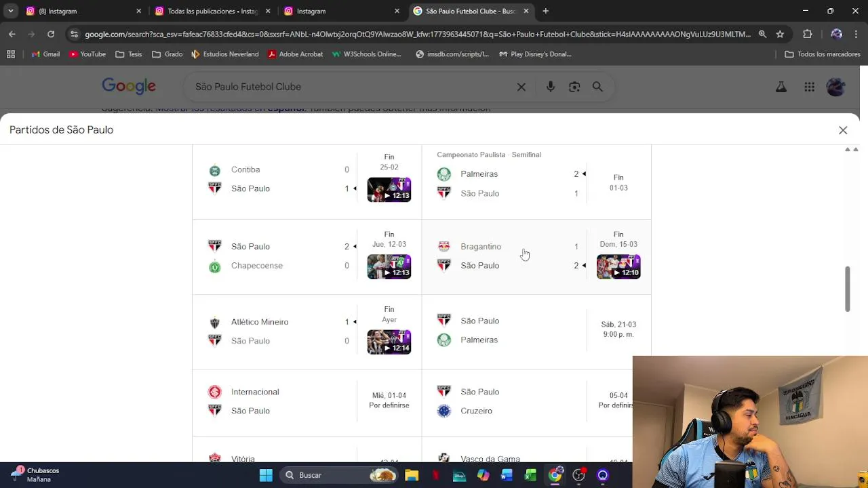Open the YouTube bookmark
This screenshot has height=488, width=868.
tap(87, 54)
